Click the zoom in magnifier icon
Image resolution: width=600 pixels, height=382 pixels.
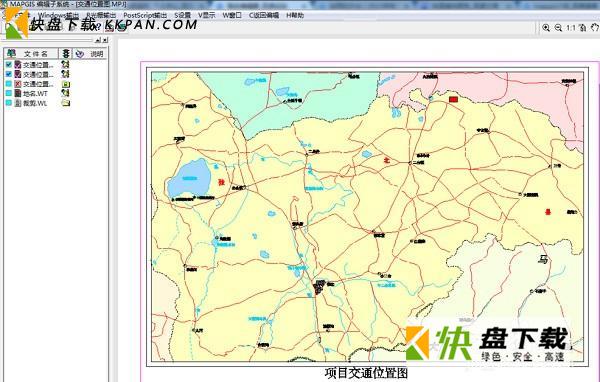[546, 28]
